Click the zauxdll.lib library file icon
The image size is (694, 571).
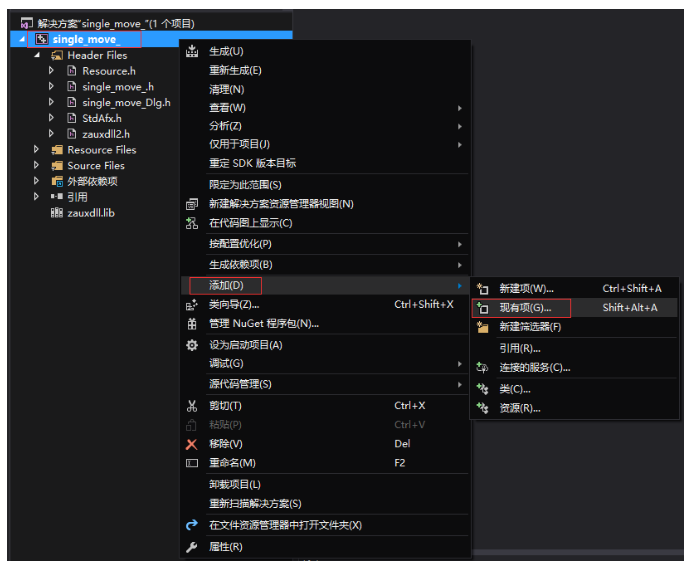(57, 213)
